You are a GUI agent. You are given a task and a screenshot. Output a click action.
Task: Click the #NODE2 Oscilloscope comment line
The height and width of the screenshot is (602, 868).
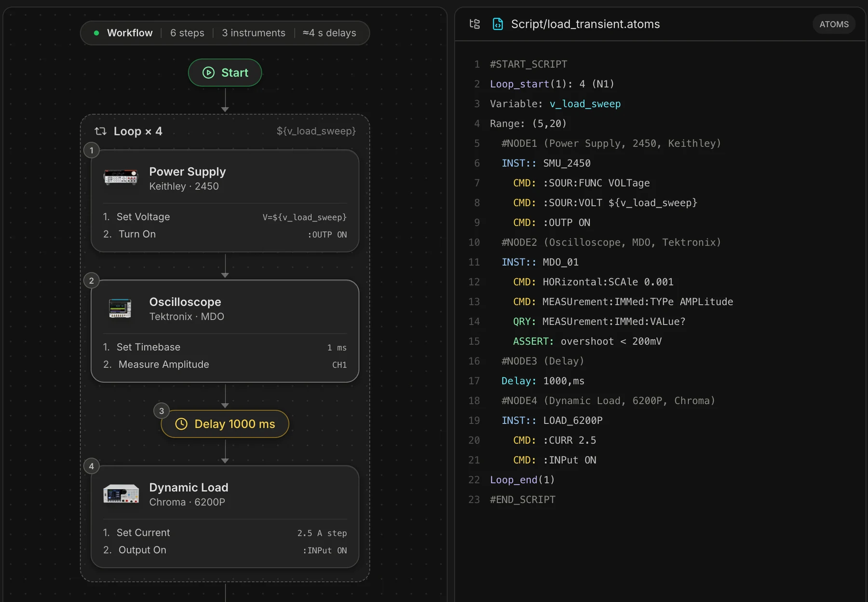(611, 242)
